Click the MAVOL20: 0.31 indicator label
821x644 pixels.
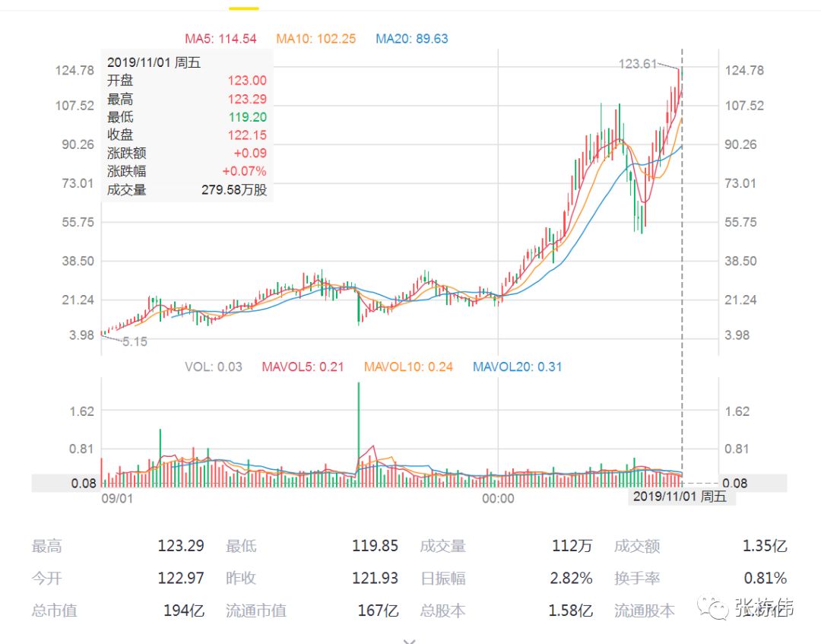(x=518, y=367)
